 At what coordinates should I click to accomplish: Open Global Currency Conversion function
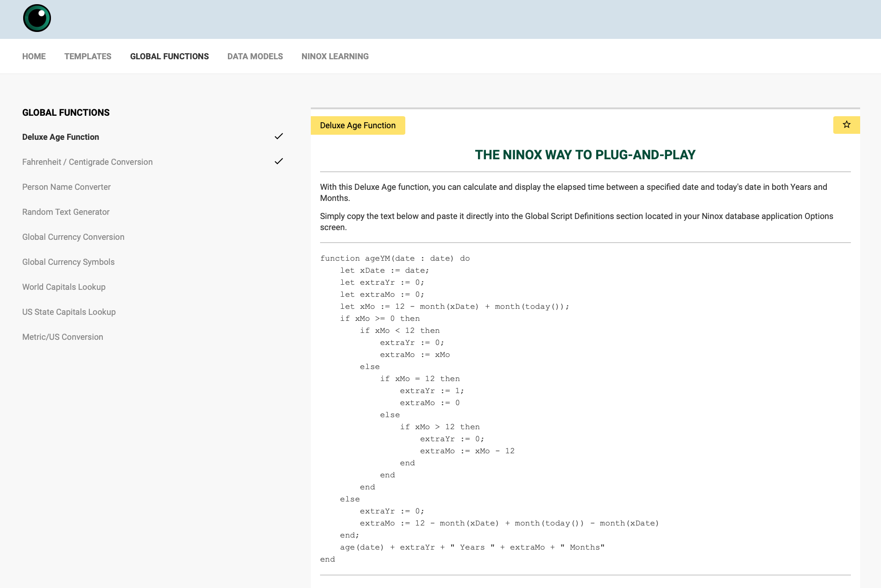point(73,237)
